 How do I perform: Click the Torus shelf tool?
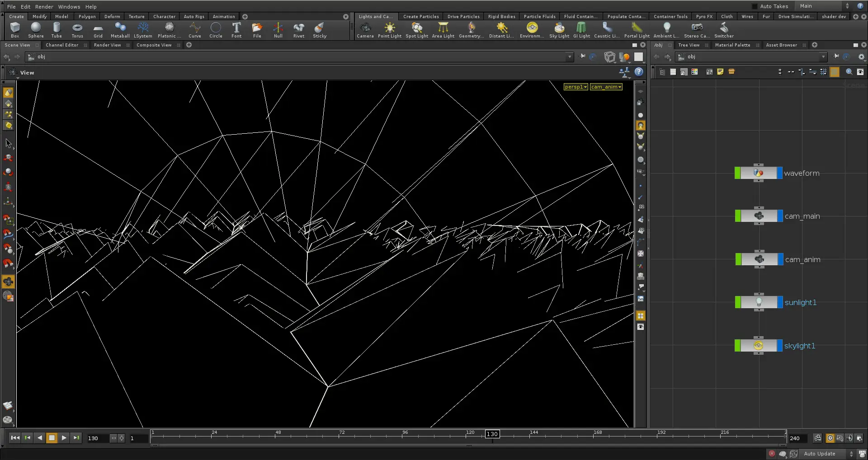pos(77,30)
